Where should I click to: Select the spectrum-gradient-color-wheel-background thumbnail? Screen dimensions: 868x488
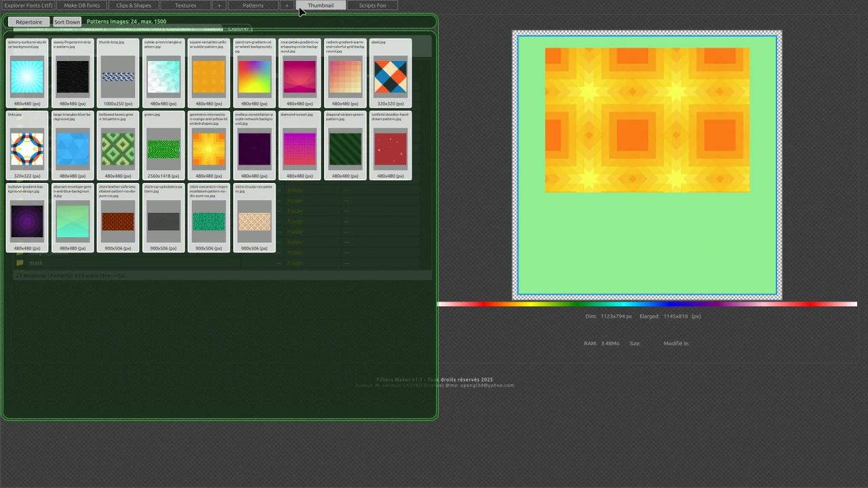coord(254,75)
